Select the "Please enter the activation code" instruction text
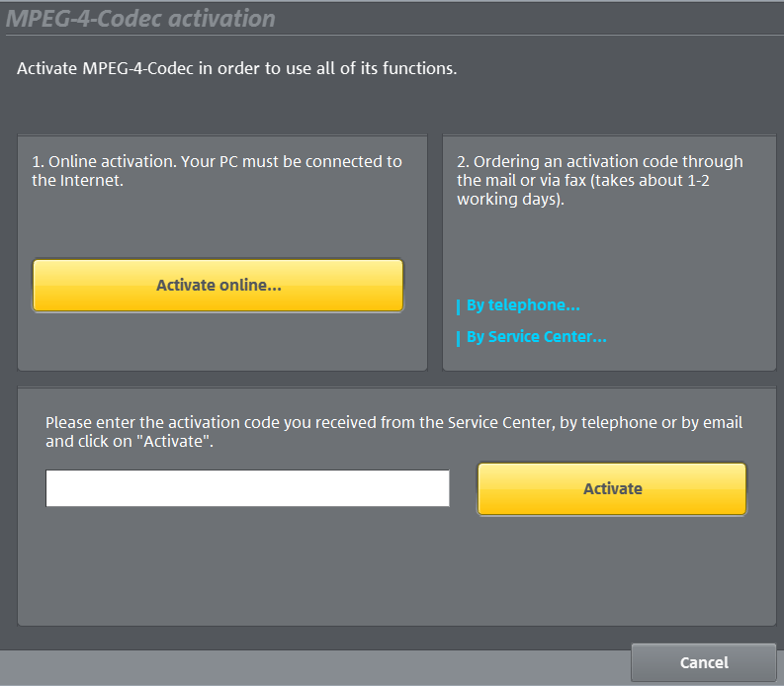784x686 pixels. pyautogui.click(x=394, y=432)
